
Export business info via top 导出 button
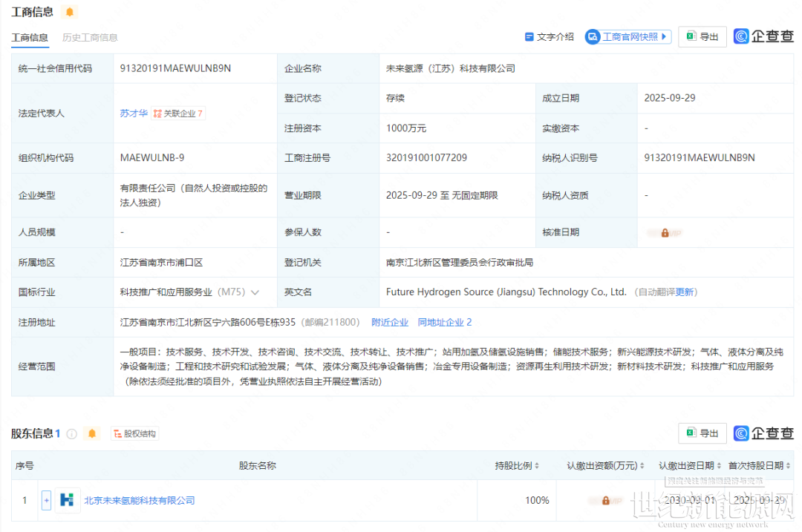point(702,37)
